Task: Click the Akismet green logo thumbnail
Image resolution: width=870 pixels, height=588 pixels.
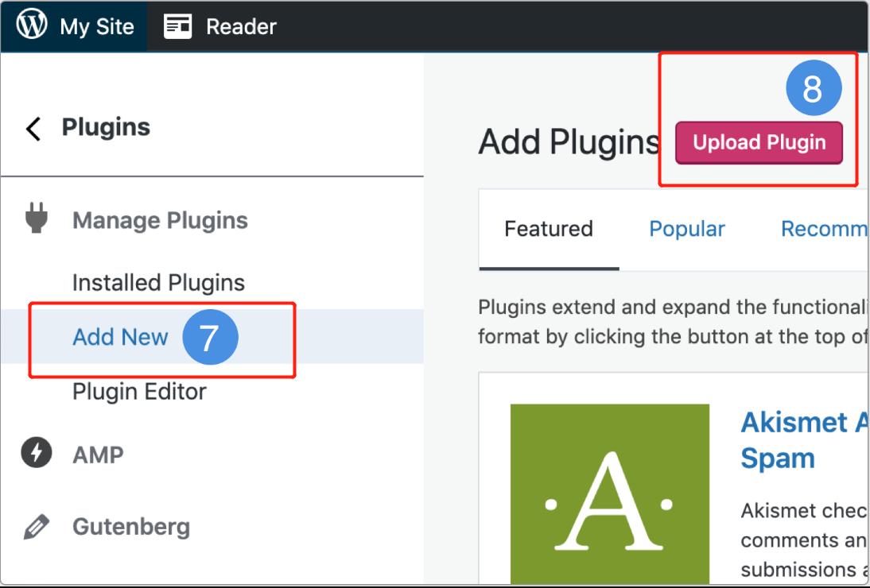Action: 609,494
